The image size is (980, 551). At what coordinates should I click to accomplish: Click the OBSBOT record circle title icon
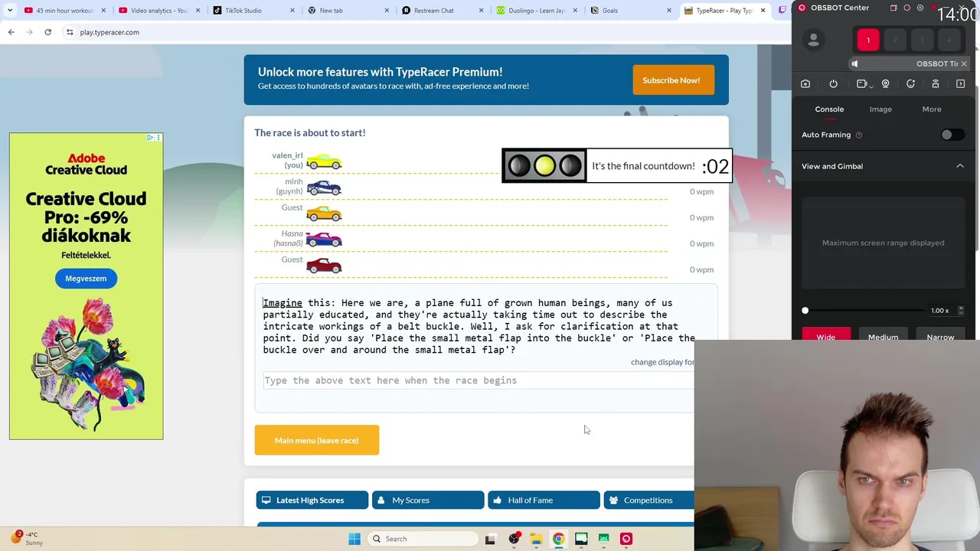pyautogui.click(x=907, y=8)
